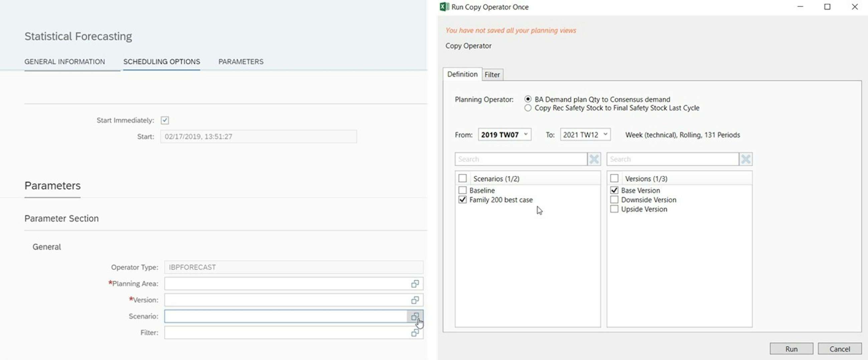Open value help for Scenario field
The height and width of the screenshot is (360, 868).
(415, 316)
